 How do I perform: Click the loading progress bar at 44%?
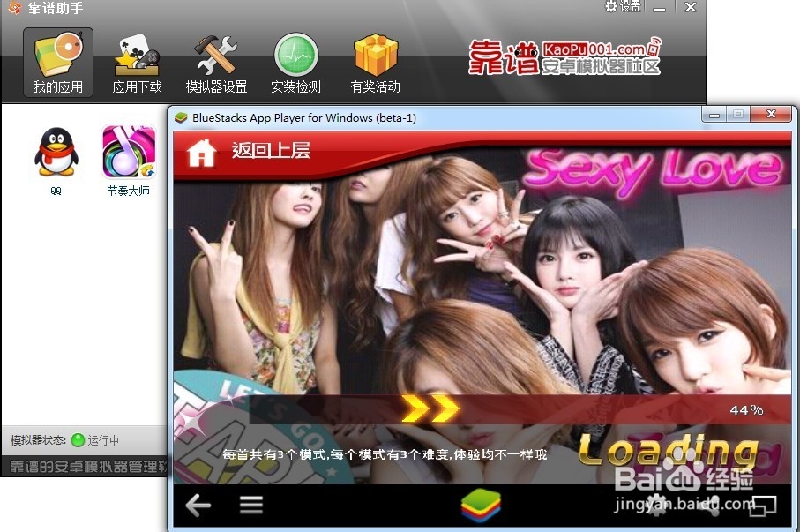(520, 409)
